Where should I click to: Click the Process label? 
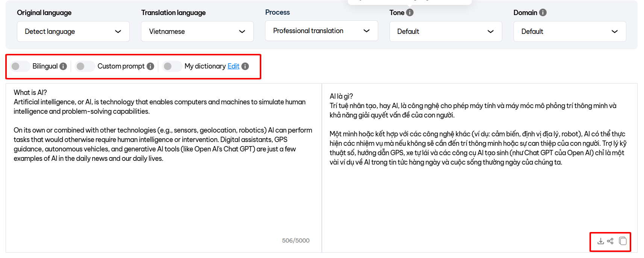277,12
